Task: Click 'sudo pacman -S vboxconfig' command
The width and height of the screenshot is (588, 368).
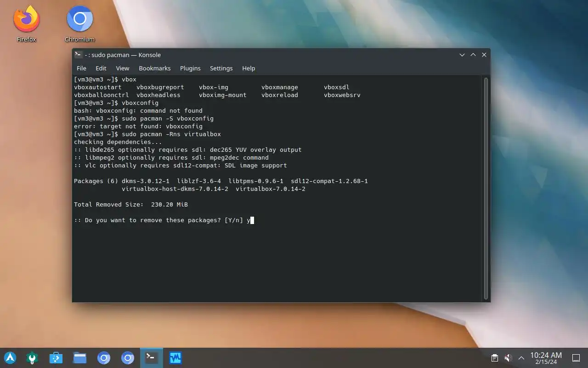Action: pyautogui.click(x=168, y=119)
